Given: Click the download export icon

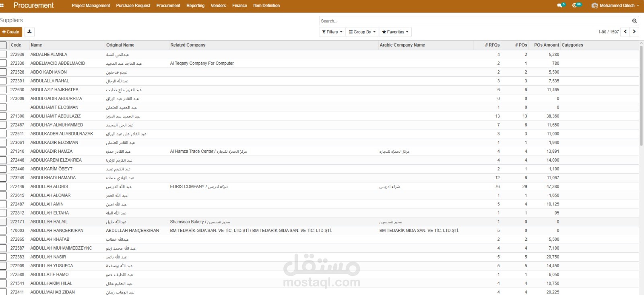Looking at the screenshot, I should coord(29,32).
